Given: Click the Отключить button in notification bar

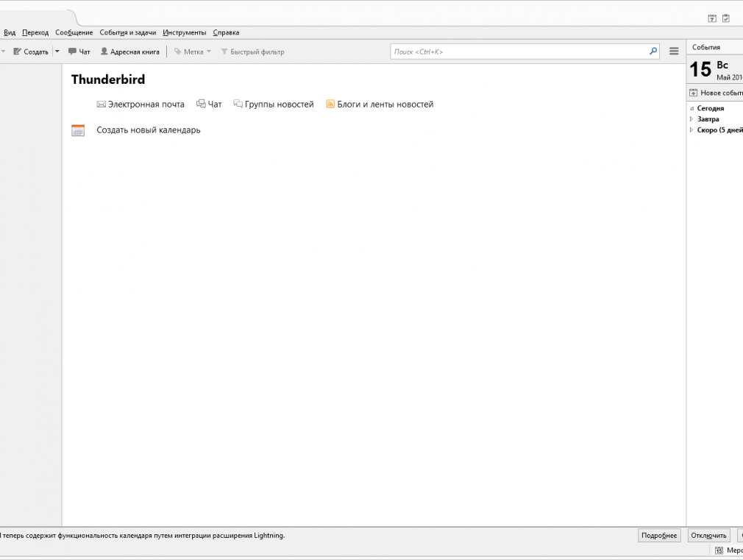Looking at the screenshot, I should click(x=708, y=535).
